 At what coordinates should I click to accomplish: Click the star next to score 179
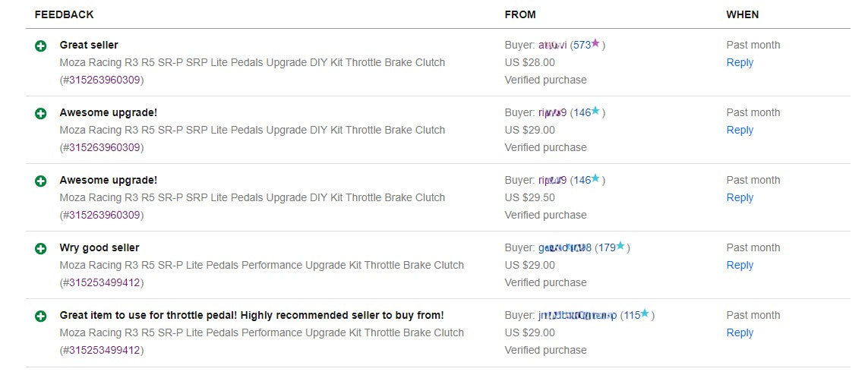[x=620, y=247]
